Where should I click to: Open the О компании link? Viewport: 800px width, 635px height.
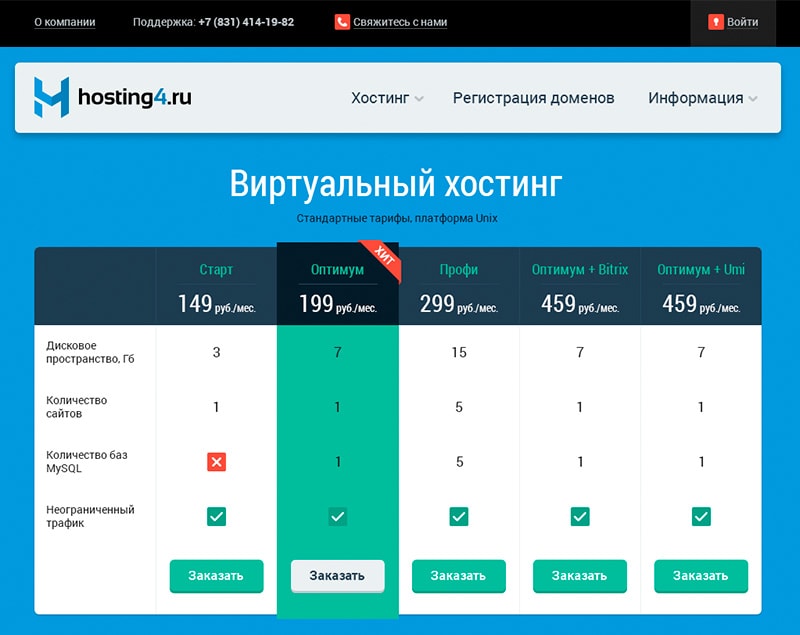pos(64,22)
